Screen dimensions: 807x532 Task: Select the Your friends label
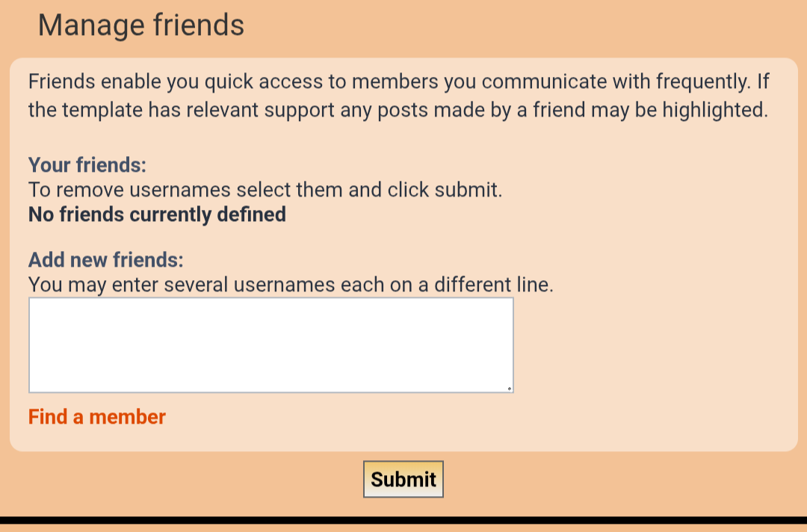point(87,165)
